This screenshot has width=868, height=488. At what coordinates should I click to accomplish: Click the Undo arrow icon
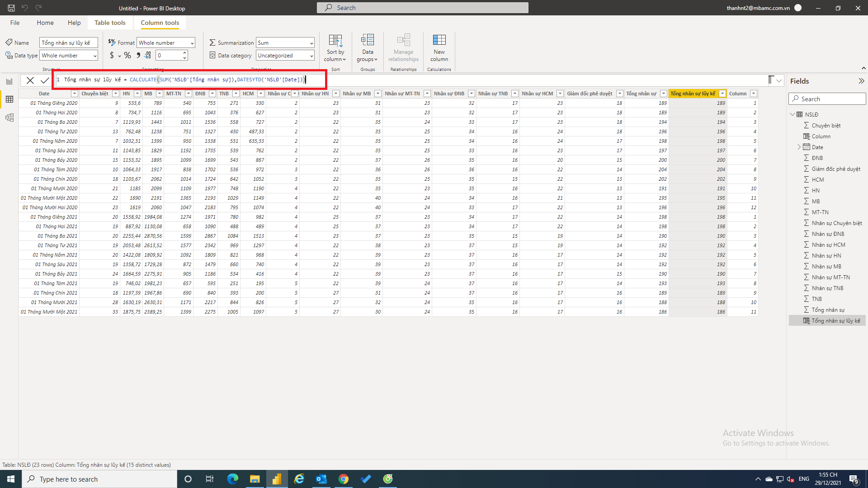pyautogui.click(x=25, y=8)
